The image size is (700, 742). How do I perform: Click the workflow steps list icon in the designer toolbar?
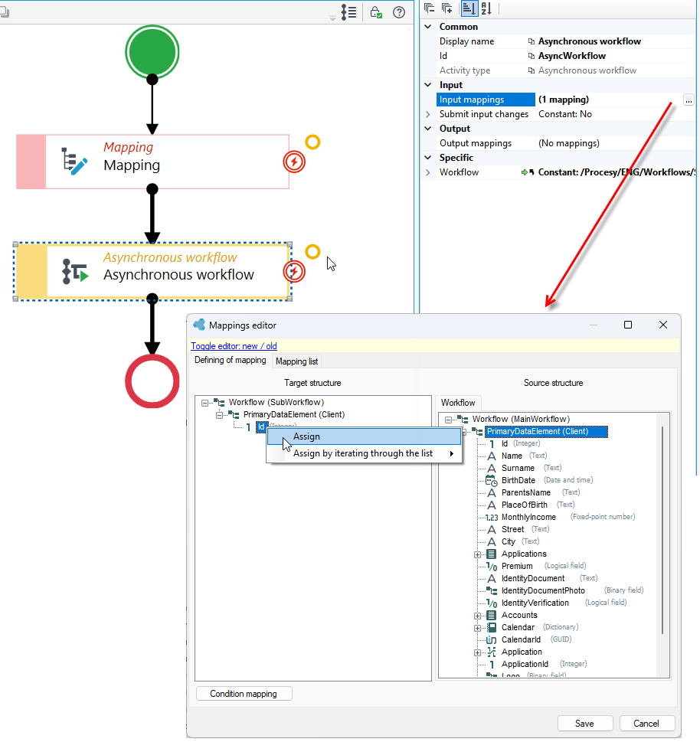348,11
